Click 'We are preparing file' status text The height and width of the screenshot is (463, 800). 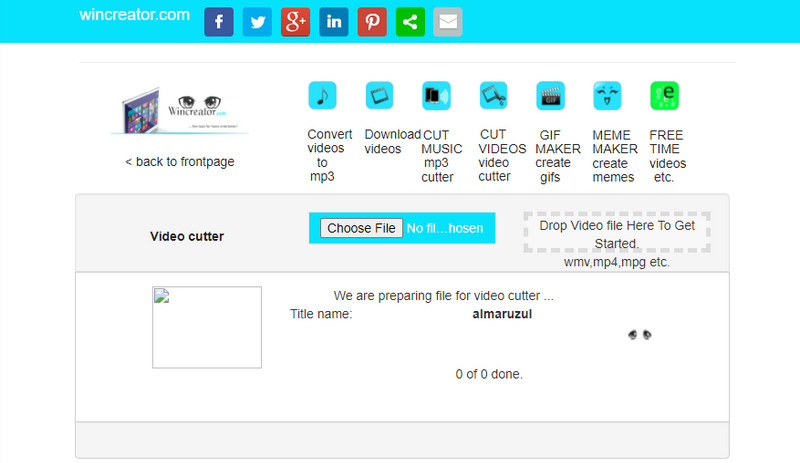click(x=443, y=296)
